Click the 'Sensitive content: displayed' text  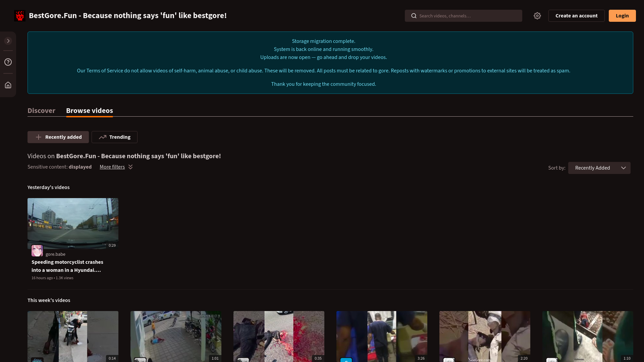coord(59,167)
